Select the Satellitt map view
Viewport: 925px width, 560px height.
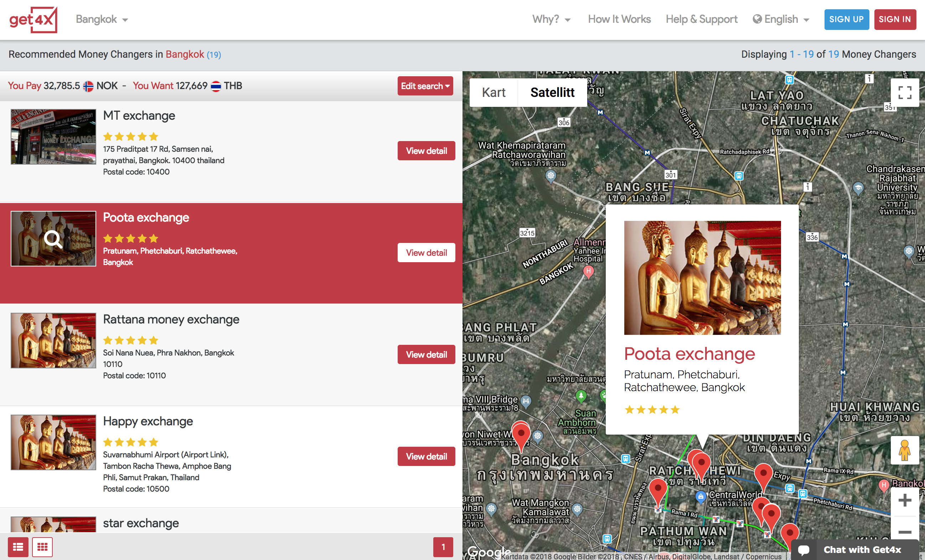[552, 92]
